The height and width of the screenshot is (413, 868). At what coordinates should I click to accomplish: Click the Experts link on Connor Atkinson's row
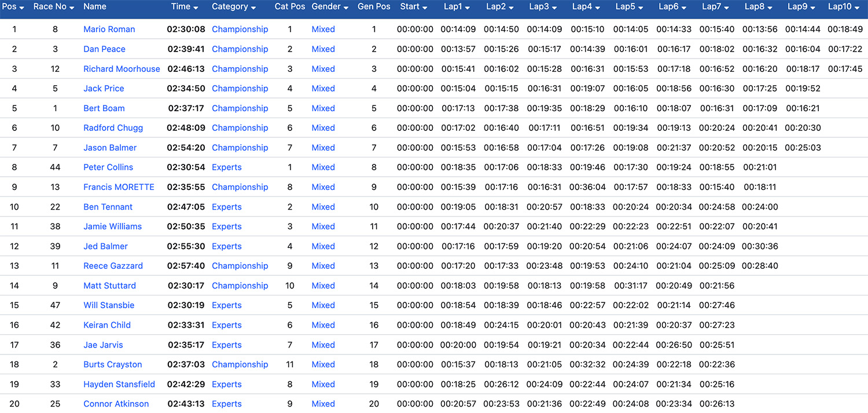pos(226,403)
